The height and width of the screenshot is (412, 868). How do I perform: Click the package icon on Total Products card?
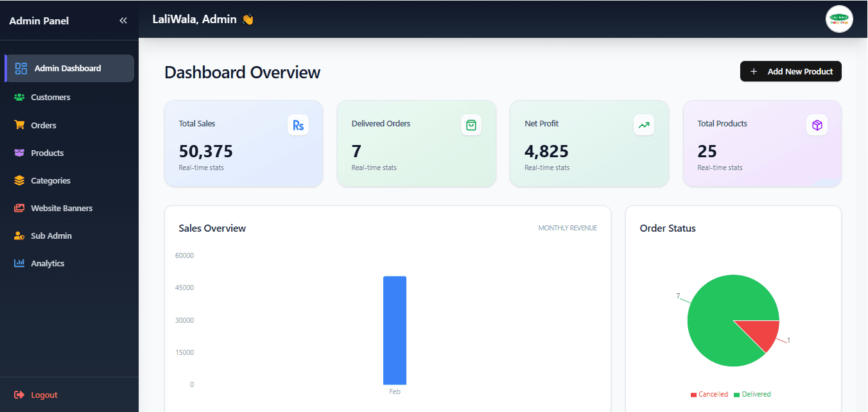[817, 125]
